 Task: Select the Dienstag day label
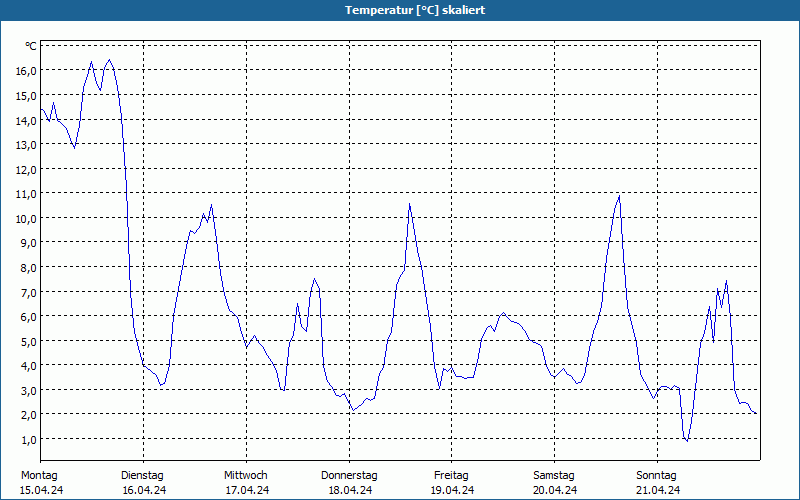coord(142,475)
